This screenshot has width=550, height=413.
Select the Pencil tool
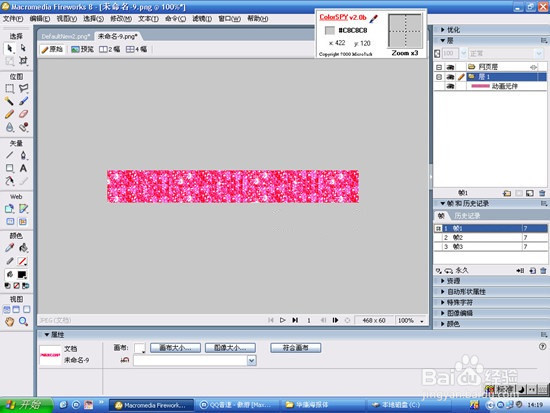pos(10,114)
